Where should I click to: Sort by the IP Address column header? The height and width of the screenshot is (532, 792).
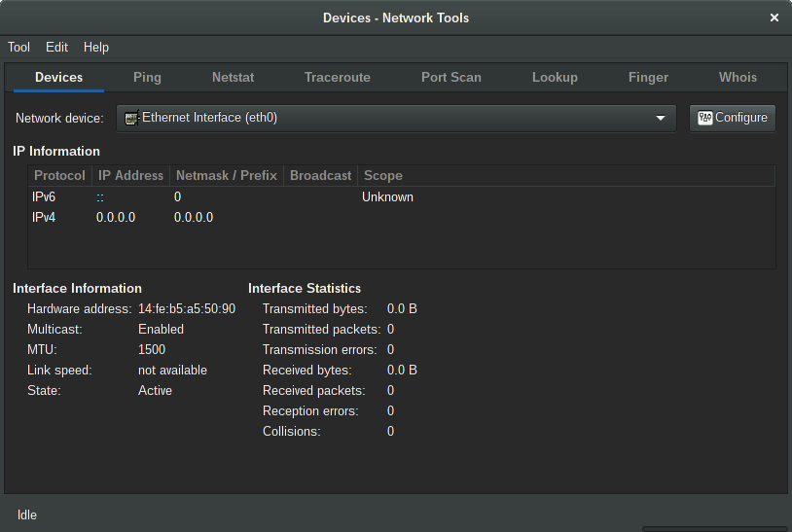tap(130, 176)
